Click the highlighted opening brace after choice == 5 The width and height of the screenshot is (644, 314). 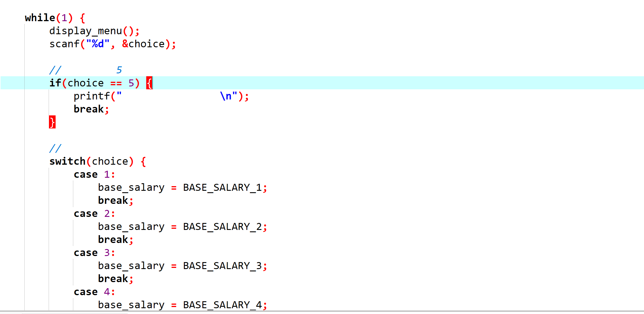click(x=149, y=83)
